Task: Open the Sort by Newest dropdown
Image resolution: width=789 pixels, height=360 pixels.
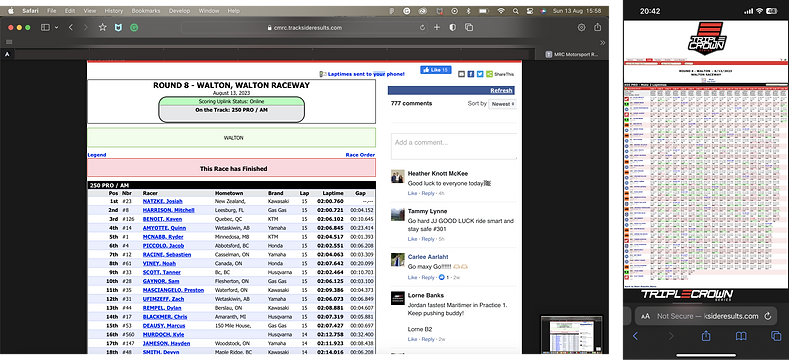Action: [x=502, y=104]
